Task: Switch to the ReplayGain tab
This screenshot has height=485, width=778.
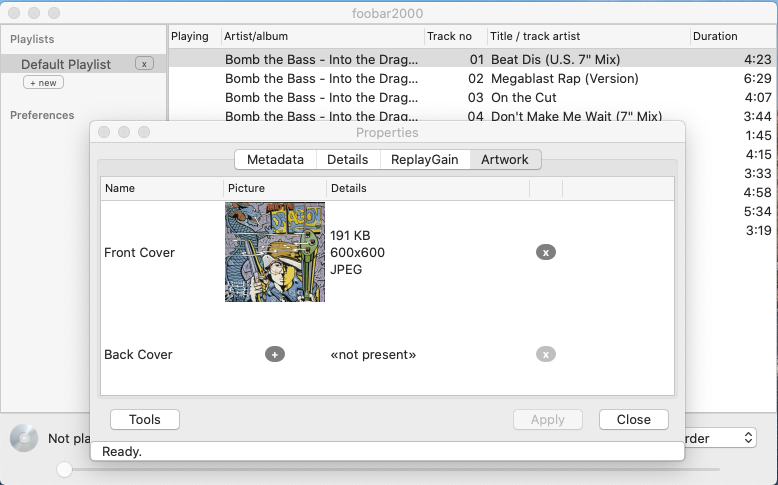Action: coord(425,159)
